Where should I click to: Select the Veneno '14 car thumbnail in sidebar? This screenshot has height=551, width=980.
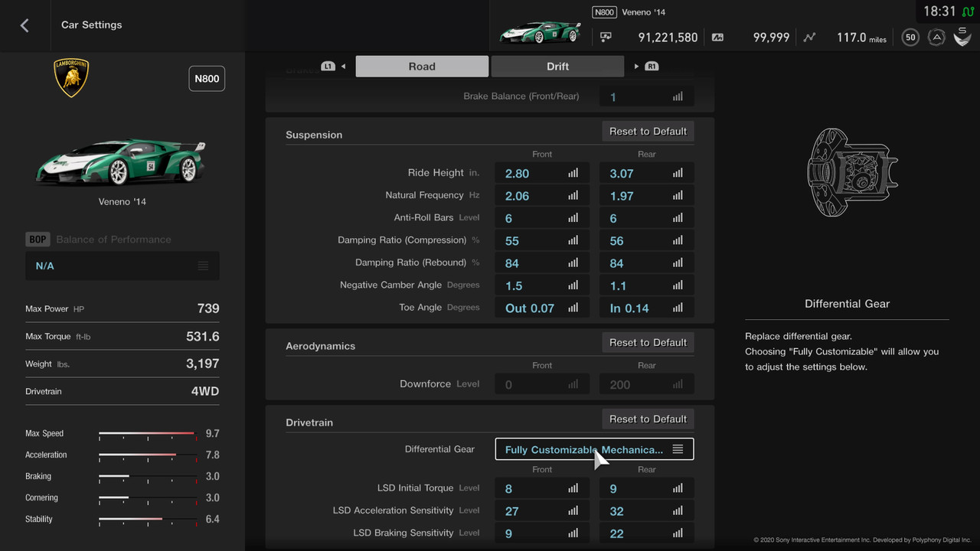click(121, 161)
